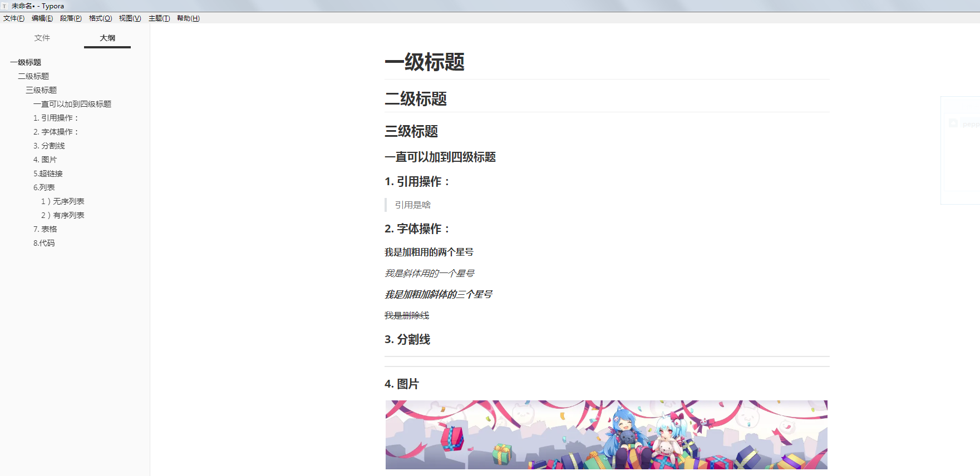Jump to 一级标题 in the outline
This screenshot has width=980, height=476.
26,62
